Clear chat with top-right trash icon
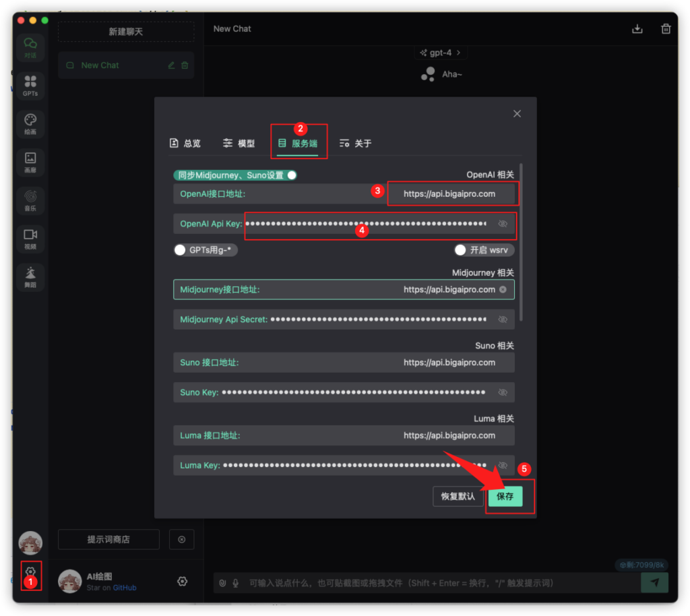Viewport: 690px width, 616px height. (666, 29)
